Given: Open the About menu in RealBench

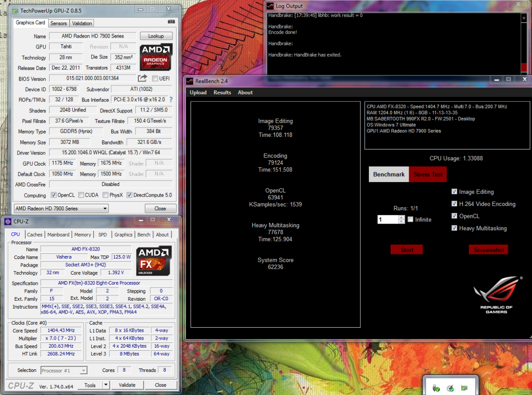Looking at the screenshot, I should 245,93.
